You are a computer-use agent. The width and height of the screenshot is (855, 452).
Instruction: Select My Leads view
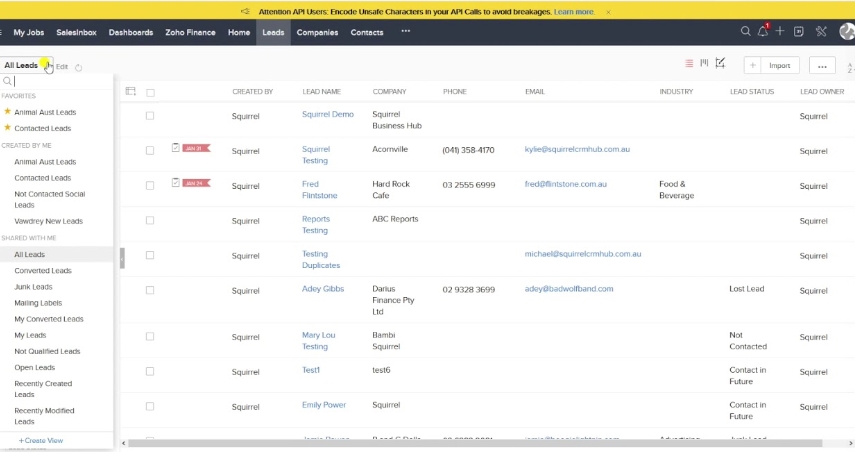30,335
